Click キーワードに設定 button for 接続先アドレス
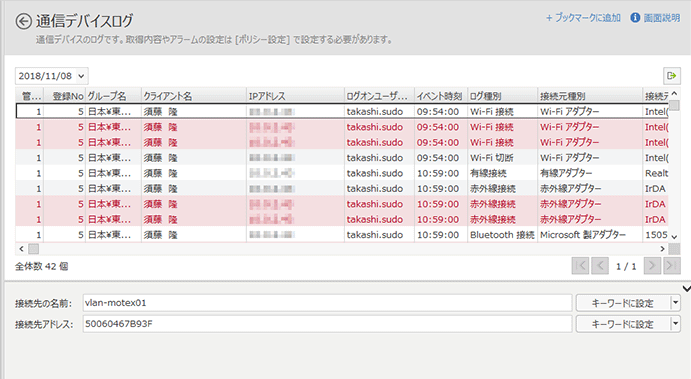Image resolution: width=691 pixels, height=379 pixels. coord(623,324)
